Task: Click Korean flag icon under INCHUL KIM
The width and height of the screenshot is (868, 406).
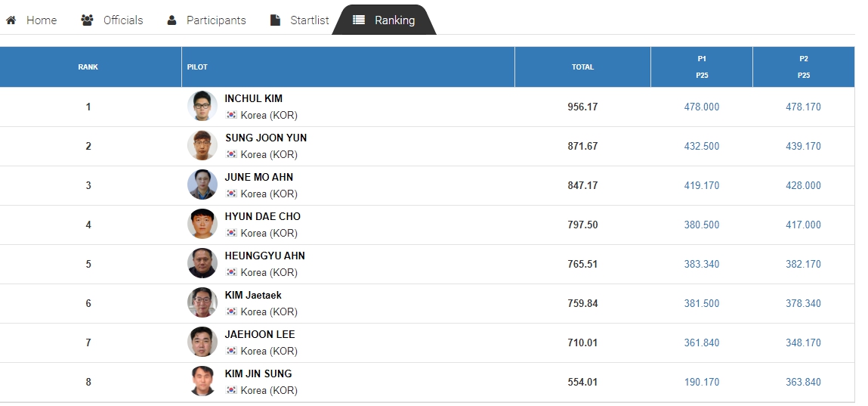Action: [x=231, y=115]
